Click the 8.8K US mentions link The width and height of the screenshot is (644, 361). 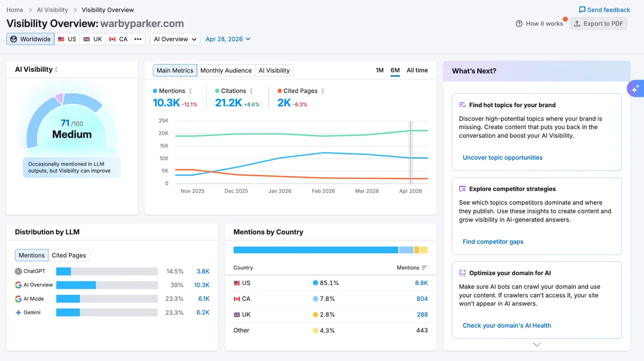pos(421,283)
